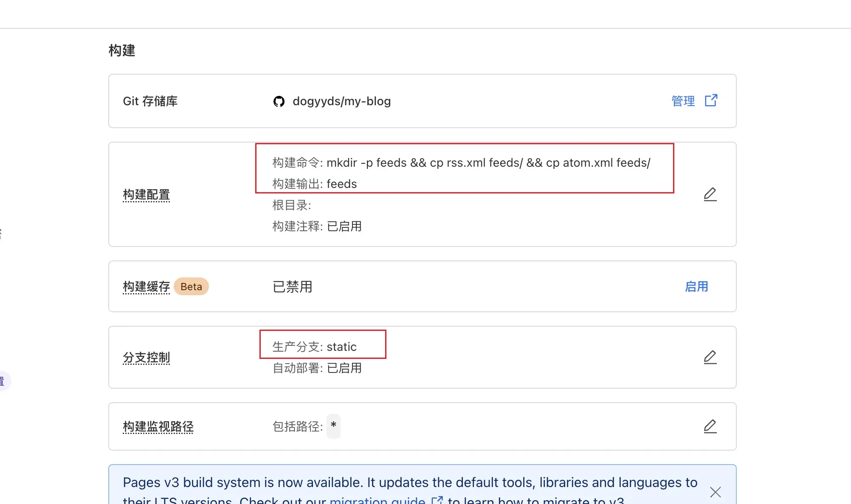Click 自动部署: 已启用 status text
This screenshot has height=504, width=851.
tap(316, 368)
